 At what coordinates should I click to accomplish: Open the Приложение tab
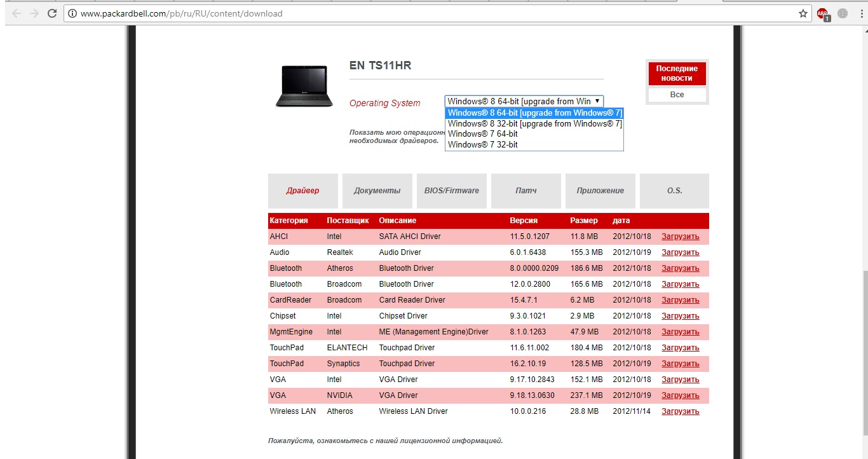click(600, 191)
